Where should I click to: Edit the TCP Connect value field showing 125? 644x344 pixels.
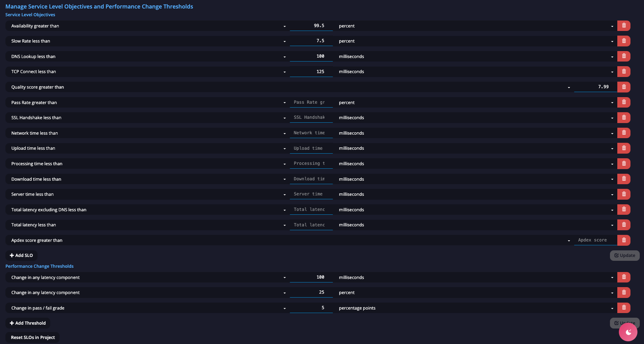[311, 72]
